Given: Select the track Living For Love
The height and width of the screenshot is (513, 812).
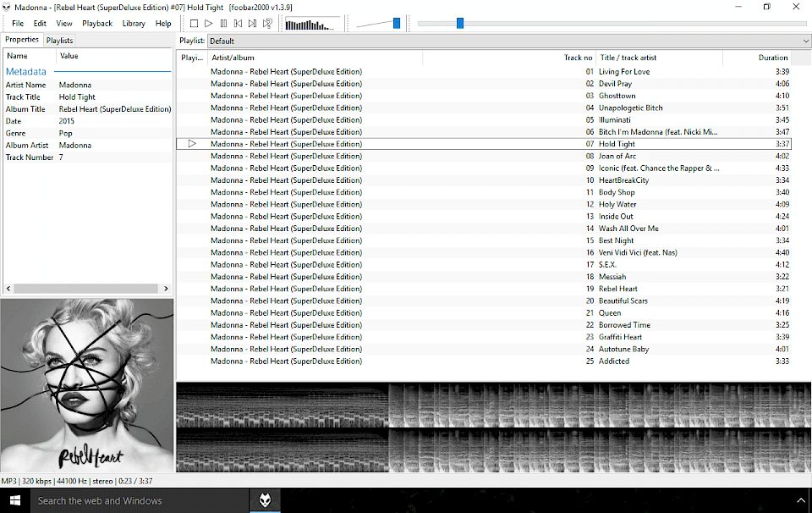Looking at the screenshot, I should [484, 71].
